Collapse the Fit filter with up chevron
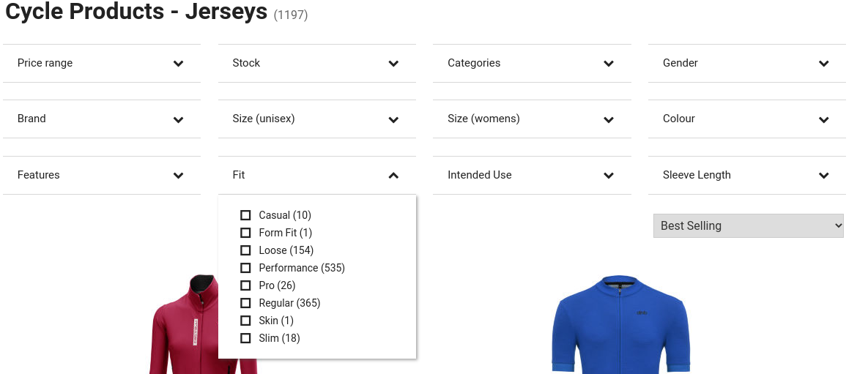This screenshot has width=868, height=374. point(393,176)
